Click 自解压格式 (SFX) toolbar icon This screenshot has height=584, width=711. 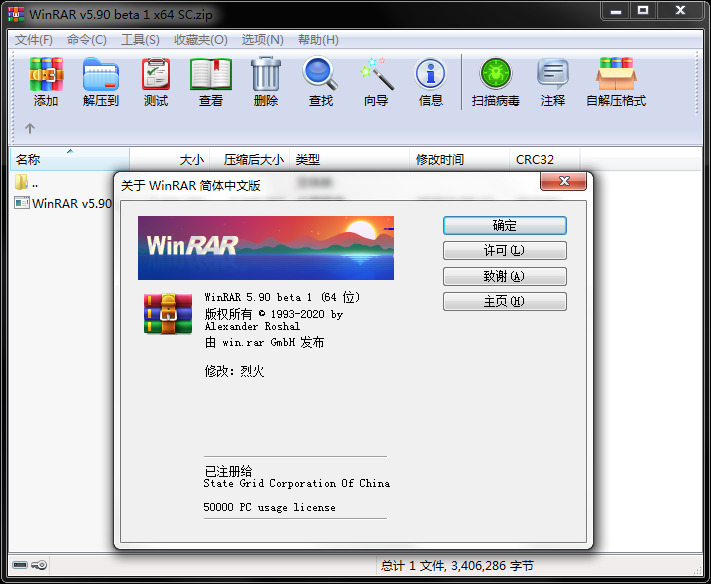tap(616, 82)
